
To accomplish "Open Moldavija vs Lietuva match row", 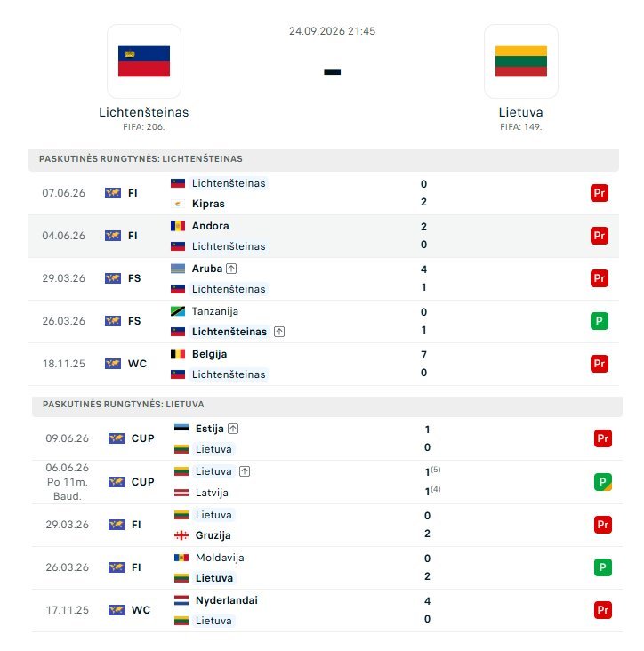I will (x=327, y=567).
